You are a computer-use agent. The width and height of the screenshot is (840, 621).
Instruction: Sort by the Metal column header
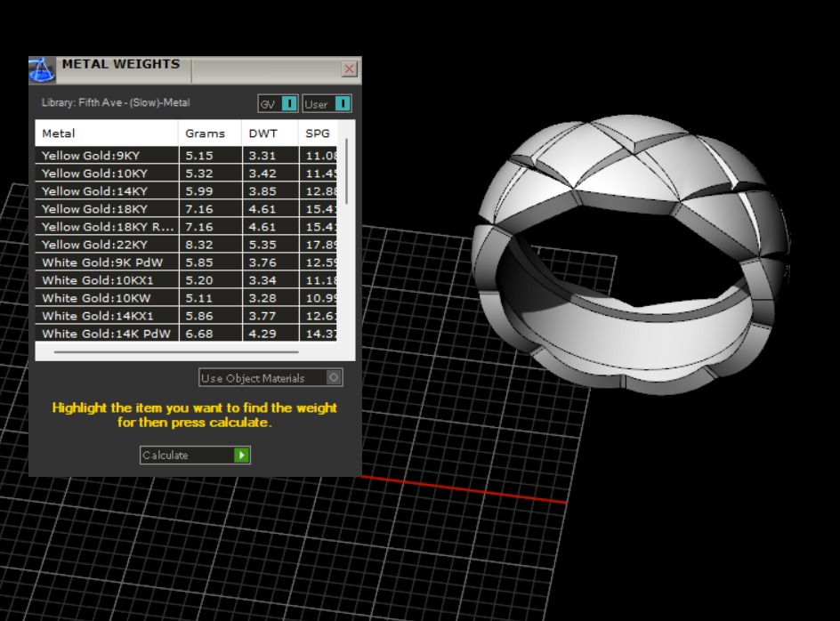click(107, 133)
